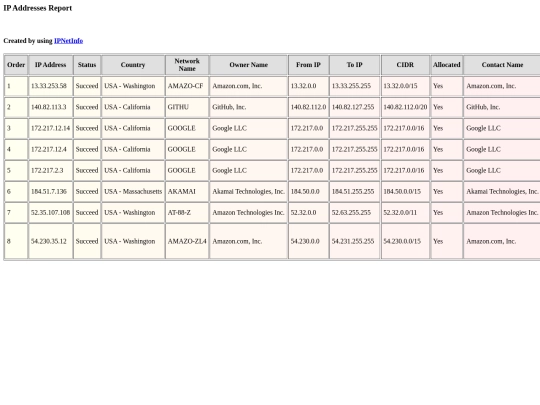540x405 pixels.
Task: Select IP address 172.217.12.14 cell
Action: (x=51, y=128)
